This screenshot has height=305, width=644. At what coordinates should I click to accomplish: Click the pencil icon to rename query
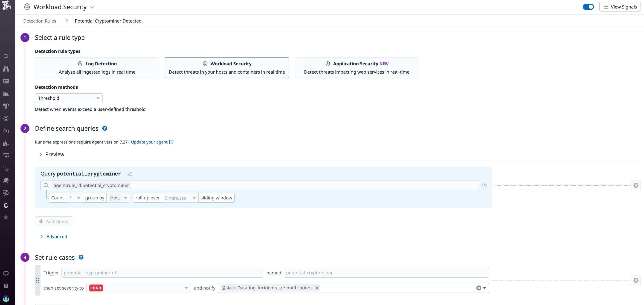130,174
